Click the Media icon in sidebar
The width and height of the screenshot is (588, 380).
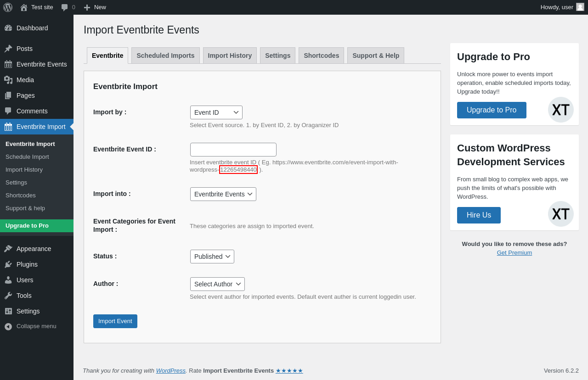8,80
